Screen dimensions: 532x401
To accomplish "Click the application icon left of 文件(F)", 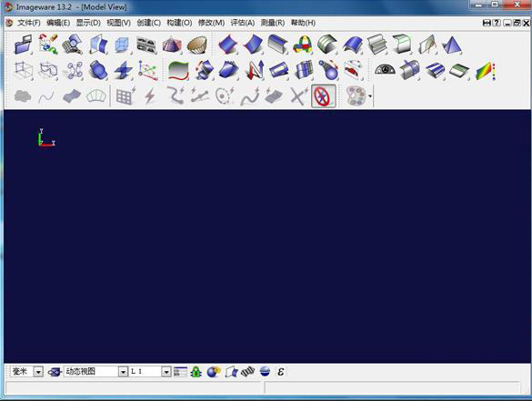I will (x=9, y=23).
